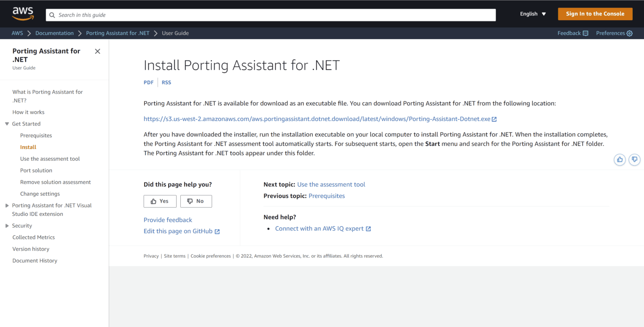644x327 pixels.
Task: Collapse the Get Started section
Action: click(8, 124)
